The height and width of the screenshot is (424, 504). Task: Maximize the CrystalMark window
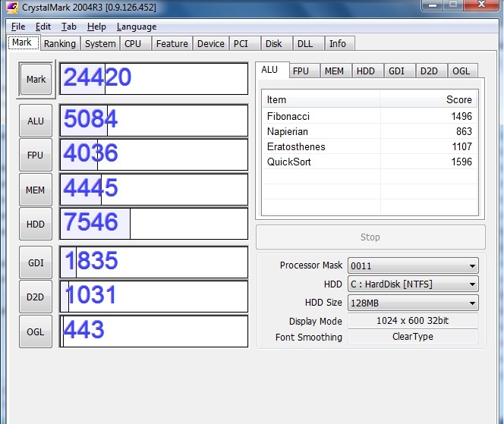pyautogui.click(x=453, y=5)
